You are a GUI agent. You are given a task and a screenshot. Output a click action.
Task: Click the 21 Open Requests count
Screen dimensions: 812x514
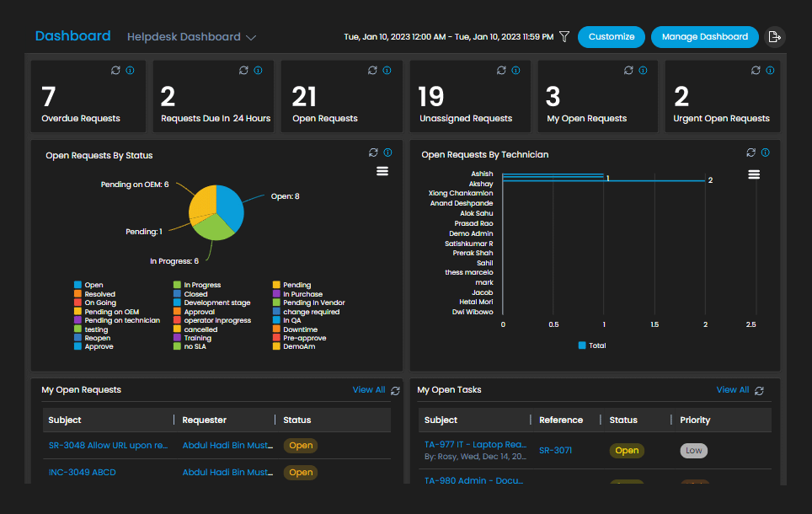304,96
